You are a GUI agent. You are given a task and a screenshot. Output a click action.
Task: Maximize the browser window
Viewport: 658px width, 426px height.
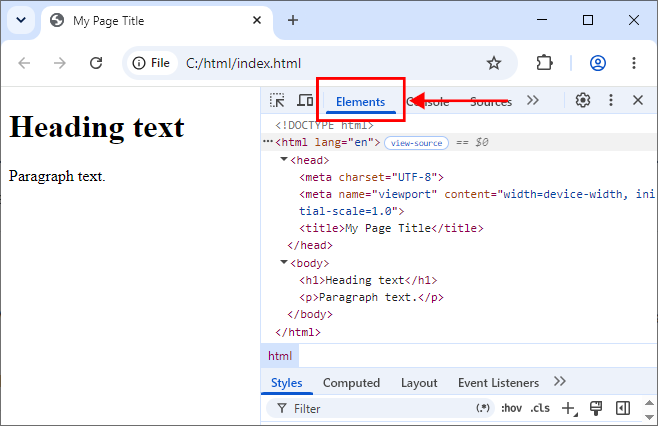[588, 20]
